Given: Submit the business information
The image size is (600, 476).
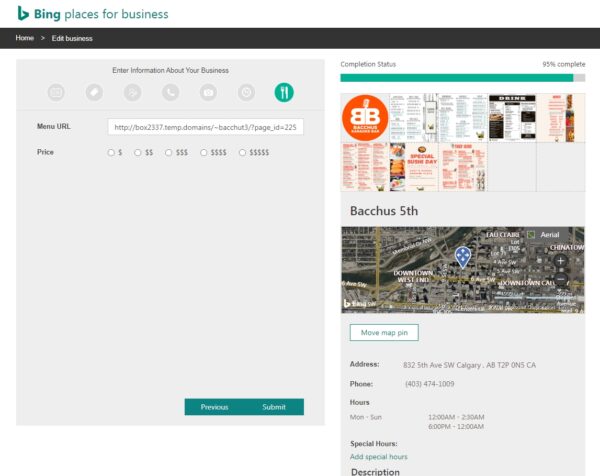Looking at the screenshot, I should pyautogui.click(x=274, y=407).
